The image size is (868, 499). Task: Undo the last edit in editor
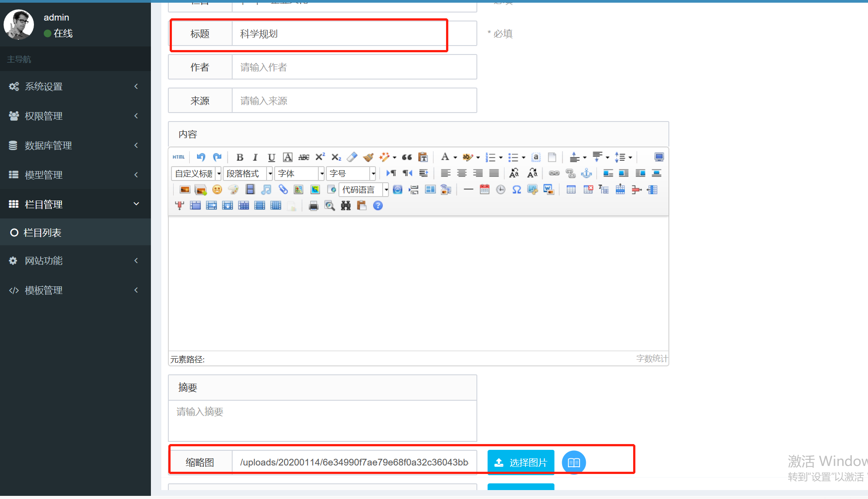click(x=201, y=157)
